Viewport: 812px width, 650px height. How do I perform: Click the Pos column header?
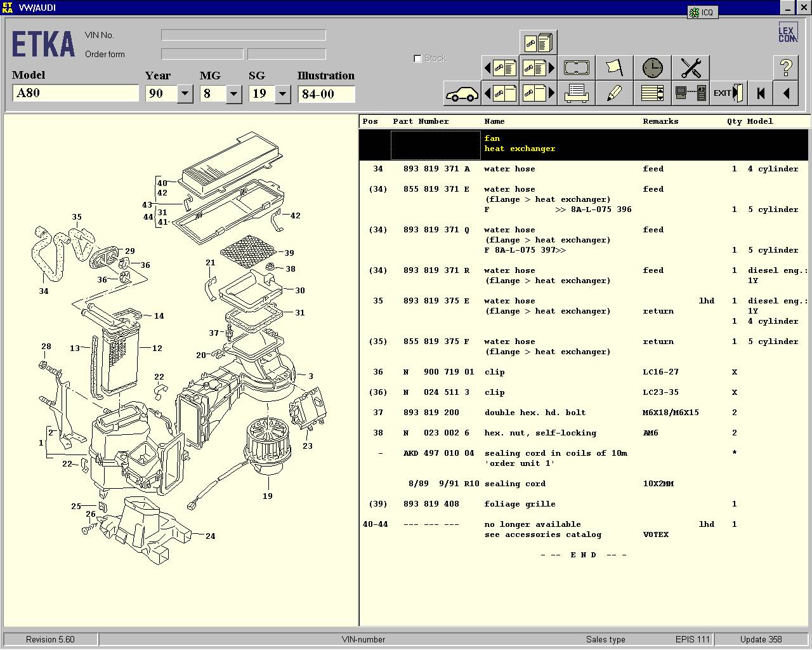[x=370, y=121]
